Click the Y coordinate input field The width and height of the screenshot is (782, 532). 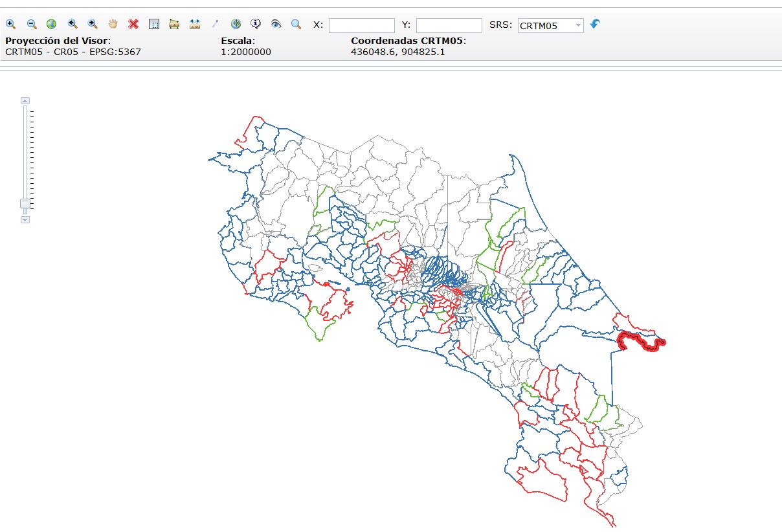point(449,26)
